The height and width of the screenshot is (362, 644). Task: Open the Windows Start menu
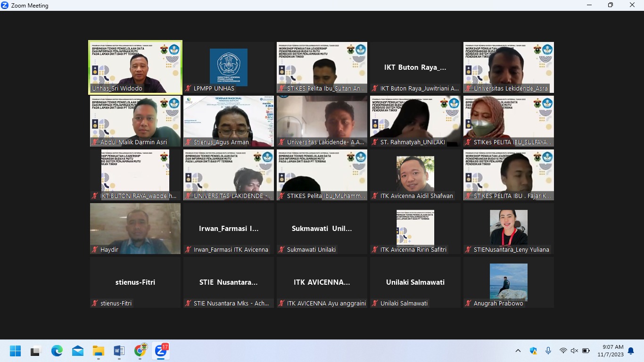pos(16,351)
